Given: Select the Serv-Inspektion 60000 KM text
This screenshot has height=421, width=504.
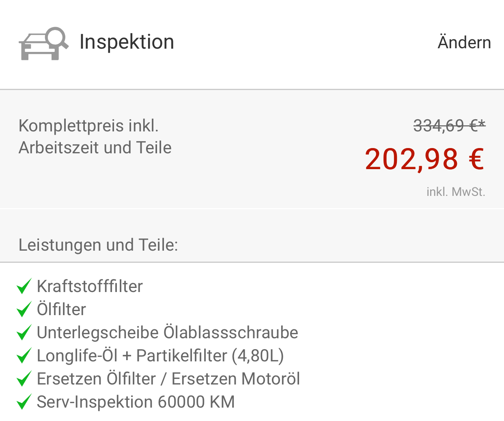Looking at the screenshot, I should point(136,402).
